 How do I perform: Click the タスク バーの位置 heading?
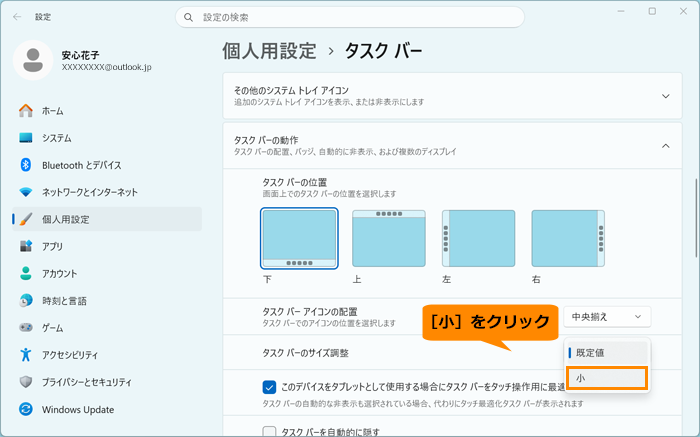pyautogui.click(x=295, y=182)
